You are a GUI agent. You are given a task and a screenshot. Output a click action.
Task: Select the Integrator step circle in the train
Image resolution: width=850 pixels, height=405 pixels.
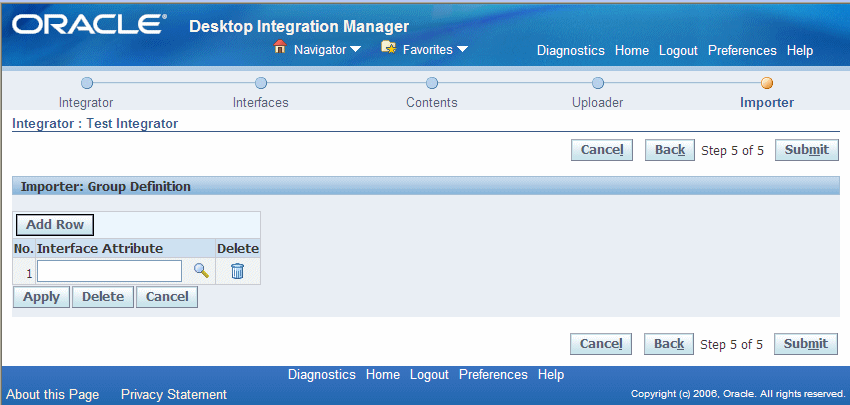[x=87, y=83]
